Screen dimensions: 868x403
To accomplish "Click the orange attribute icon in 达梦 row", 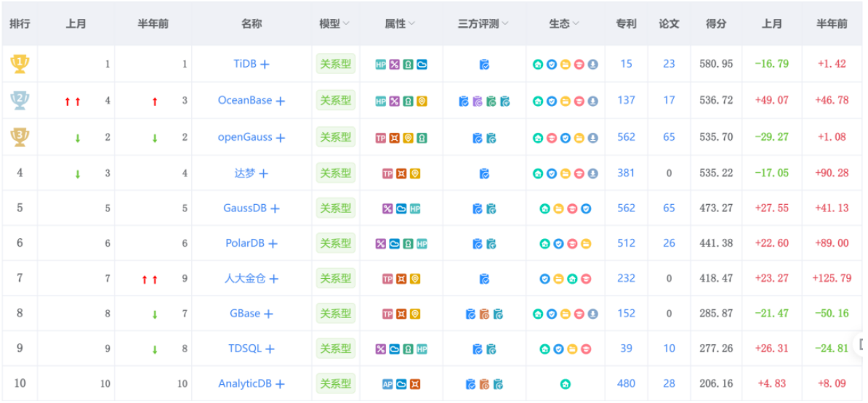I will coord(401,174).
